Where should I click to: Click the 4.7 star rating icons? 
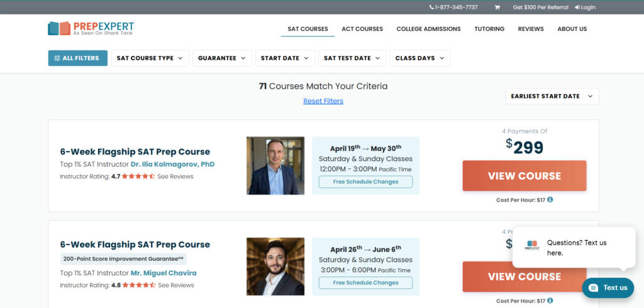click(138, 177)
